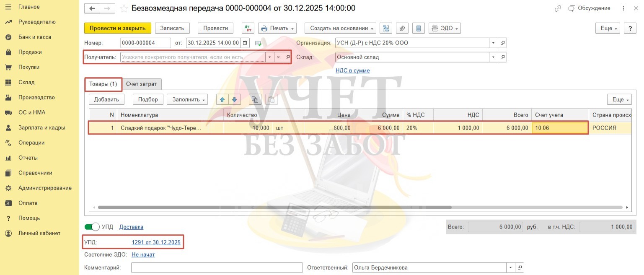Open УПД 1291 от 30.12.2025 link
Viewport: 644px width, 275px height.
click(x=156, y=242)
